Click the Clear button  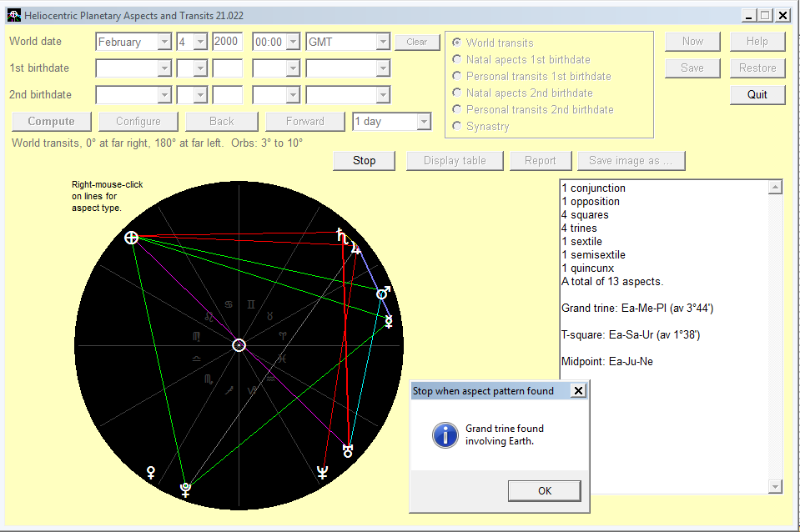click(417, 42)
